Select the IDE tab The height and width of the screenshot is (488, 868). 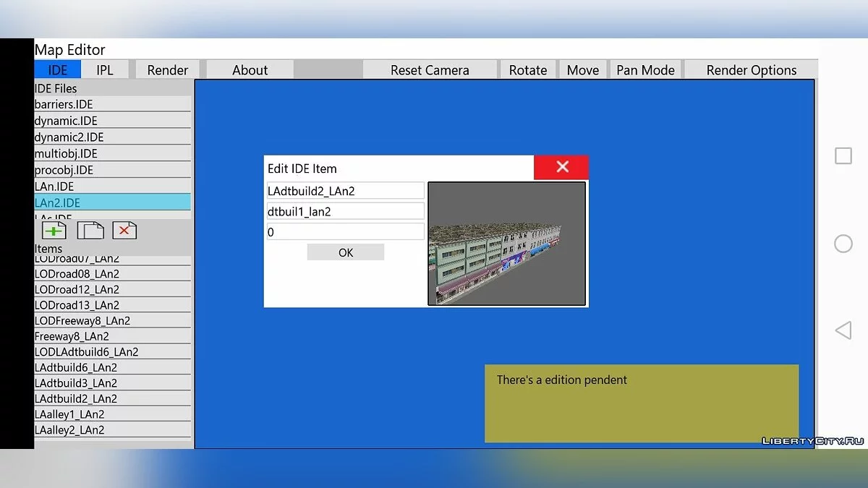coord(58,70)
